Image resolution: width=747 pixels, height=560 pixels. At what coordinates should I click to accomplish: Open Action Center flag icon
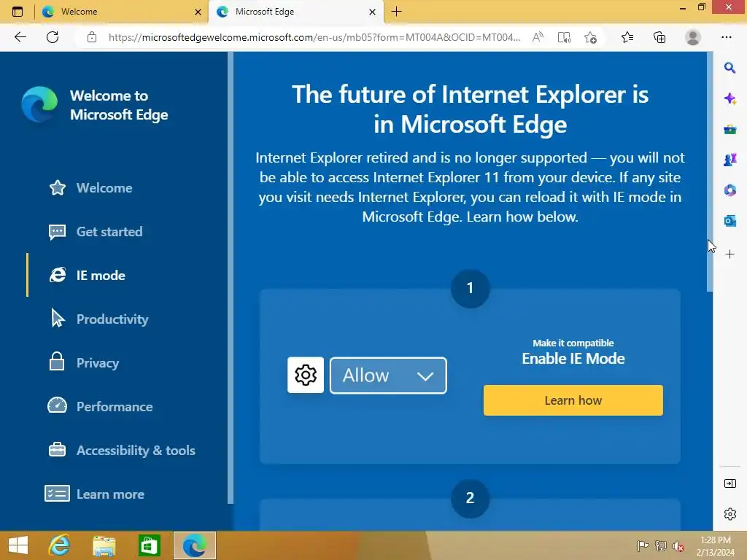(x=643, y=545)
